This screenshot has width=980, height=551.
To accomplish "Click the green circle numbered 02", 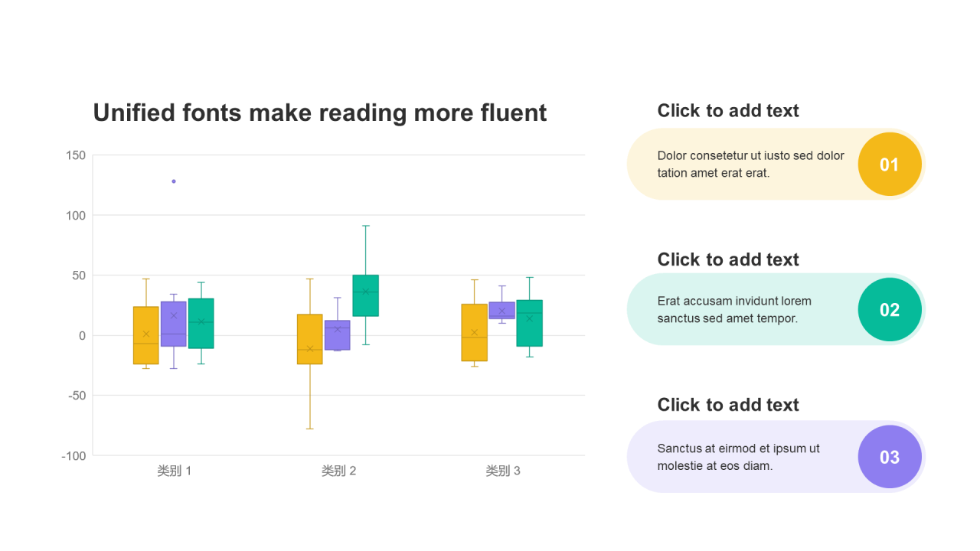I will click(889, 310).
